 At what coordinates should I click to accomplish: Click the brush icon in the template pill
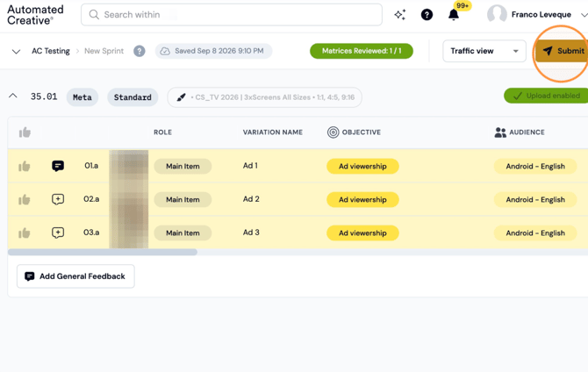(181, 97)
